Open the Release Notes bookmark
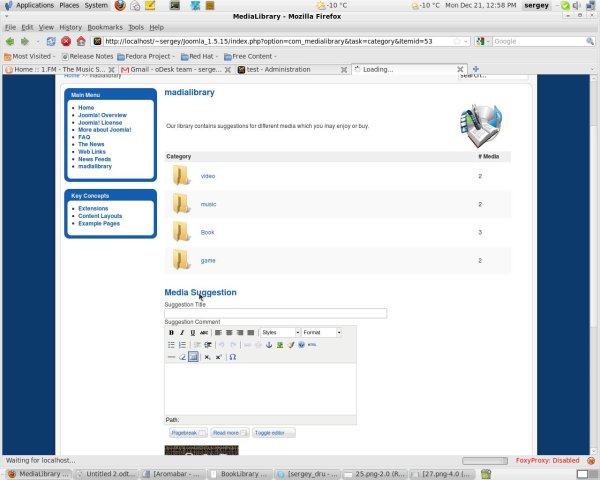 click(87, 57)
